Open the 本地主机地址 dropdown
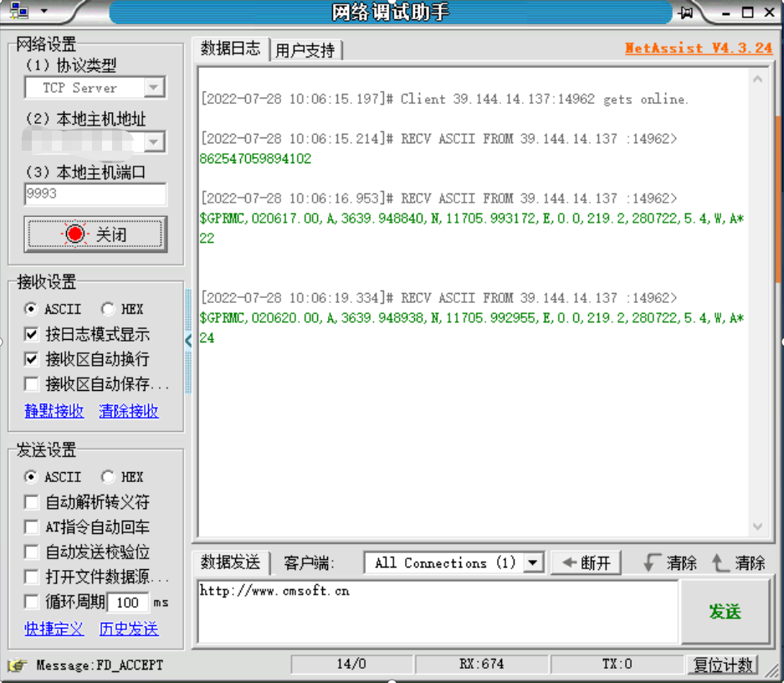 [153, 141]
